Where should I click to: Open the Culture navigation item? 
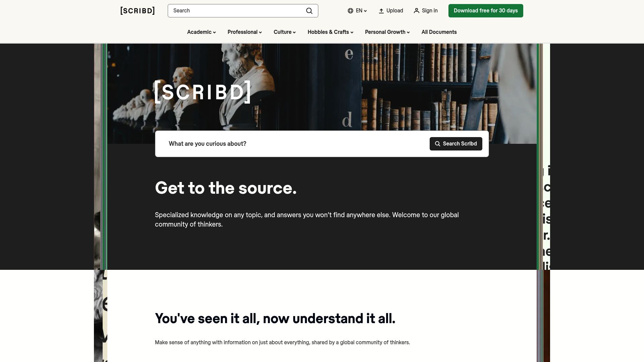coord(284,32)
